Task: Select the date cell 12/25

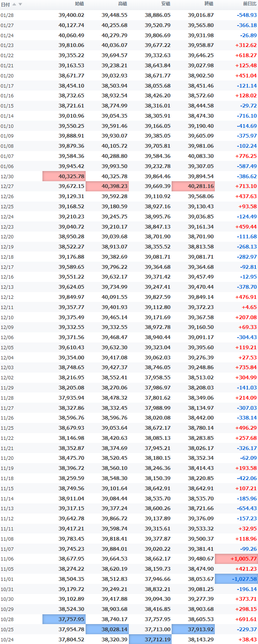Action: coord(7,207)
